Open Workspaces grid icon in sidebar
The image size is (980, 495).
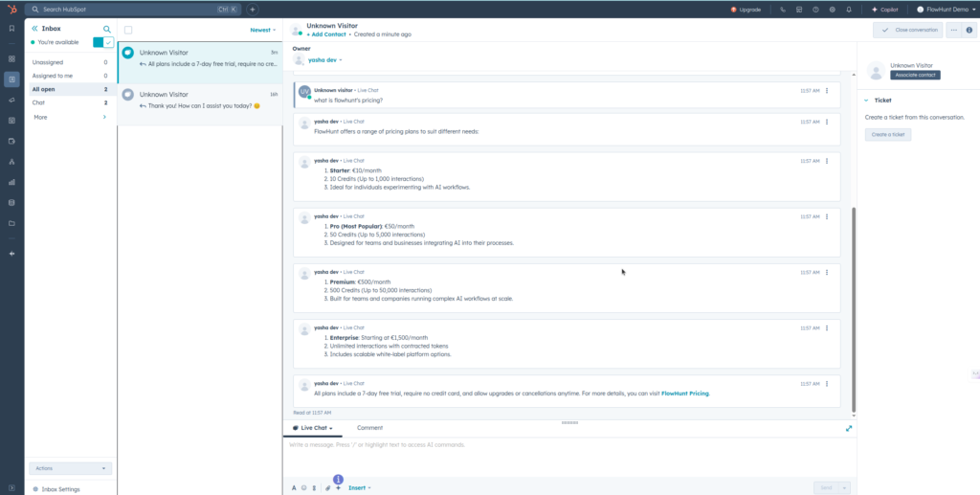(x=11, y=58)
